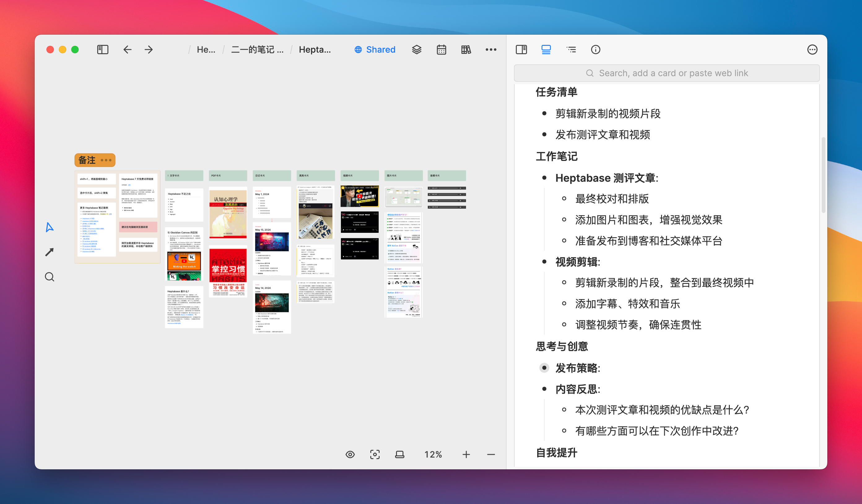Select the 与 Obsidian Canvas 的区别 card
862x504 pixels.
click(x=184, y=254)
